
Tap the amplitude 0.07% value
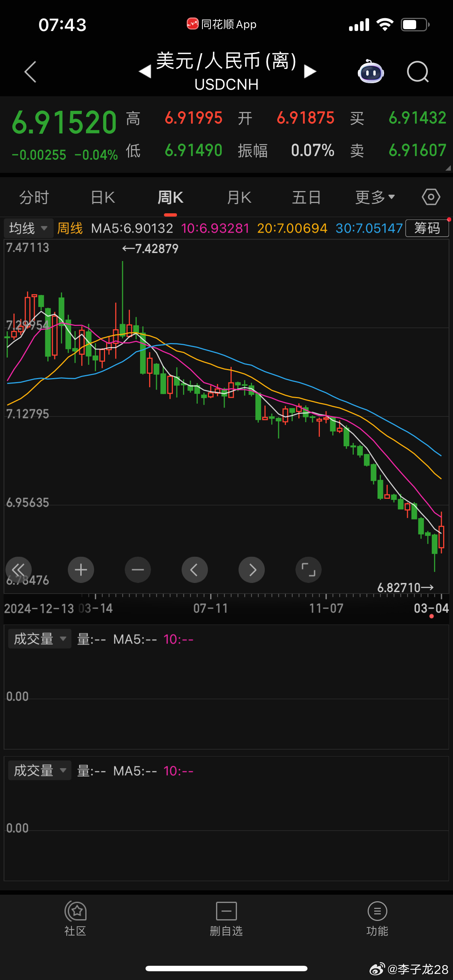(313, 150)
